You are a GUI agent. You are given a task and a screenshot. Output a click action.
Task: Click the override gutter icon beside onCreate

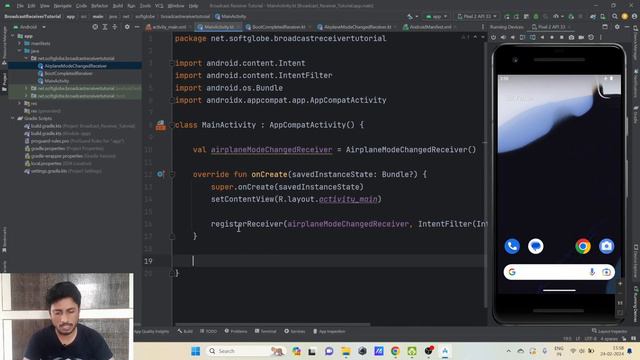point(160,174)
